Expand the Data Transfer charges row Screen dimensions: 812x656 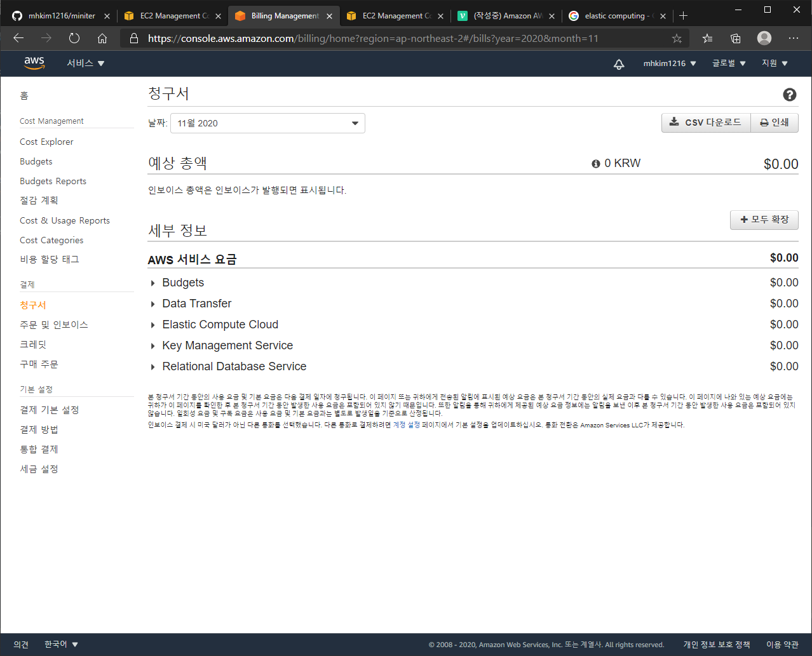click(152, 303)
